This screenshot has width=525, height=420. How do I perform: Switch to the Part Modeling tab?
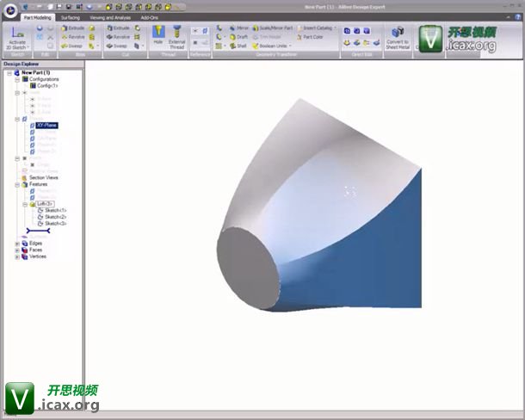pos(38,17)
